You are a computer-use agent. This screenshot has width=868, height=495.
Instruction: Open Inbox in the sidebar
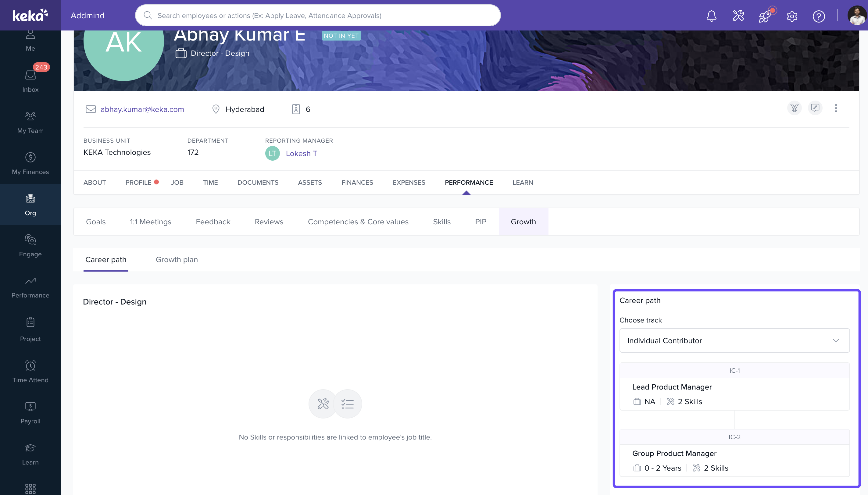pyautogui.click(x=30, y=81)
